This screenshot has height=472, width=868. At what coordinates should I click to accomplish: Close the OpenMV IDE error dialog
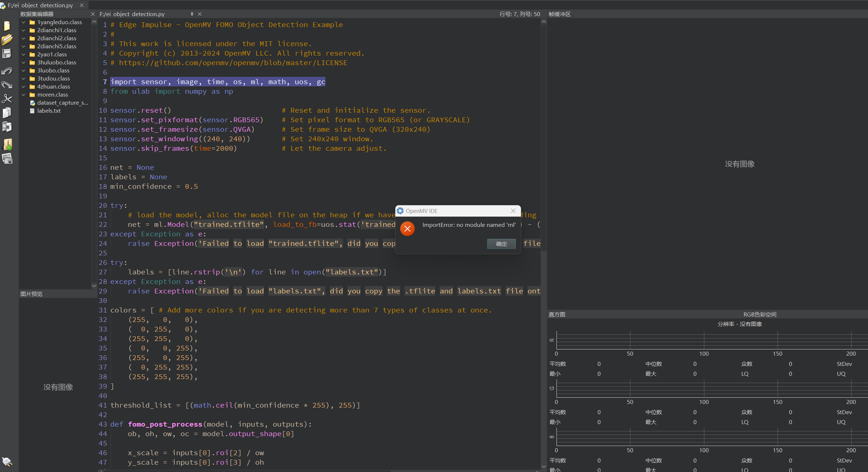[x=513, y=211]
